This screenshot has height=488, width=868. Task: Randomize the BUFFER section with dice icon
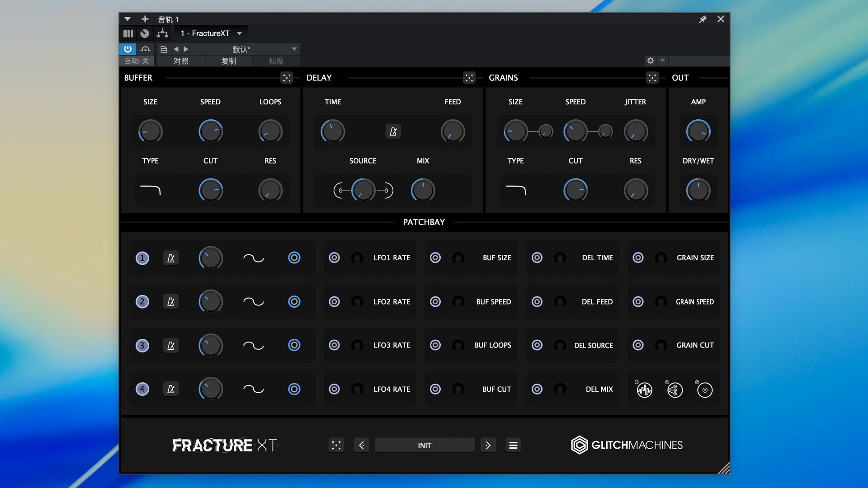click(x=287, y=78)
